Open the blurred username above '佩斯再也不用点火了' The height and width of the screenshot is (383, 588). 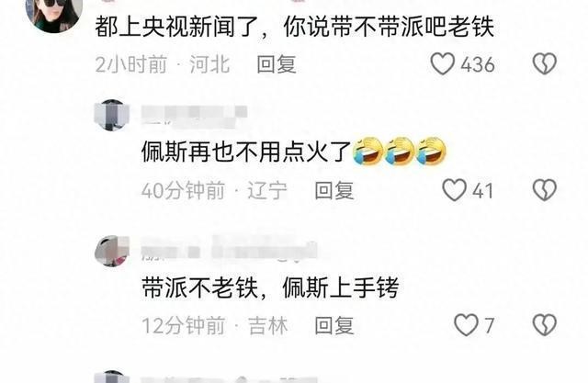[x=194, y=115]
